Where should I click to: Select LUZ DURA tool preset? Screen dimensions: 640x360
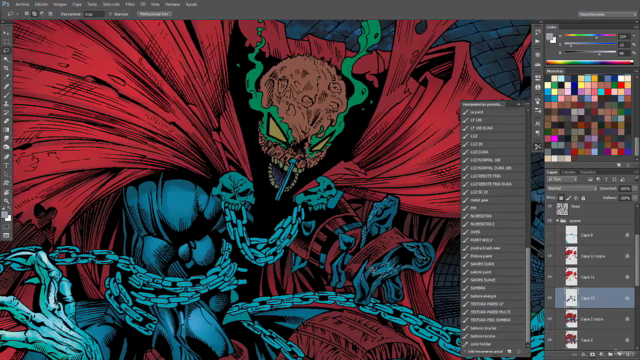point(493,152)
